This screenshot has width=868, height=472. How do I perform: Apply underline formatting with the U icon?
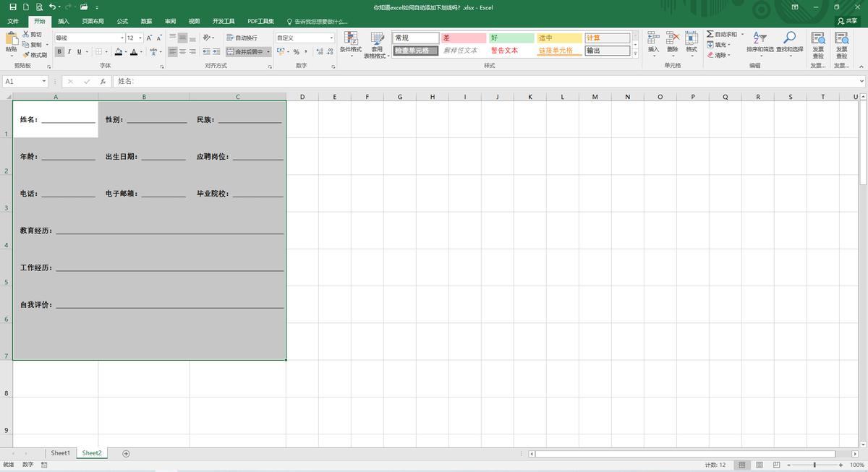click(x=78, y=51)
